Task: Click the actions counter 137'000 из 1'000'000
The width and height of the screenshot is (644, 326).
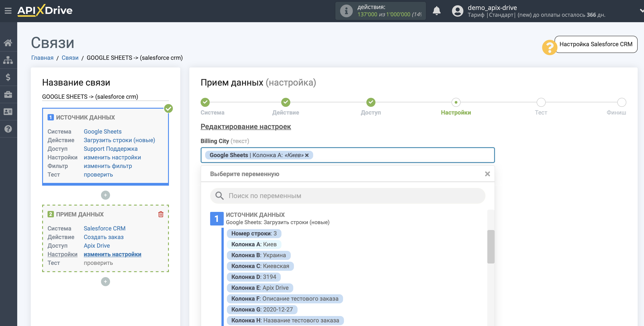Action: pyautogui.click(x=389, y=14)
